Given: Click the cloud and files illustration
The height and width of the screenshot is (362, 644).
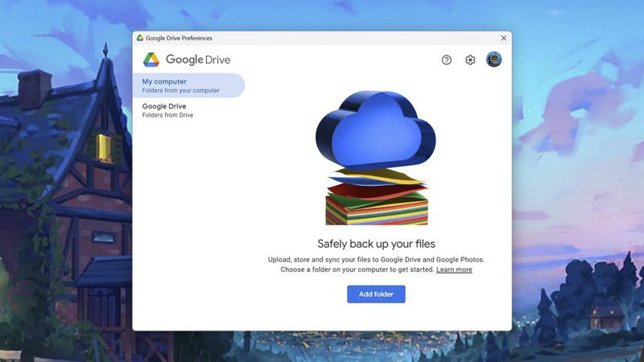Looking at the screenshot, I should pyautogui.click(x=376, y=158).
